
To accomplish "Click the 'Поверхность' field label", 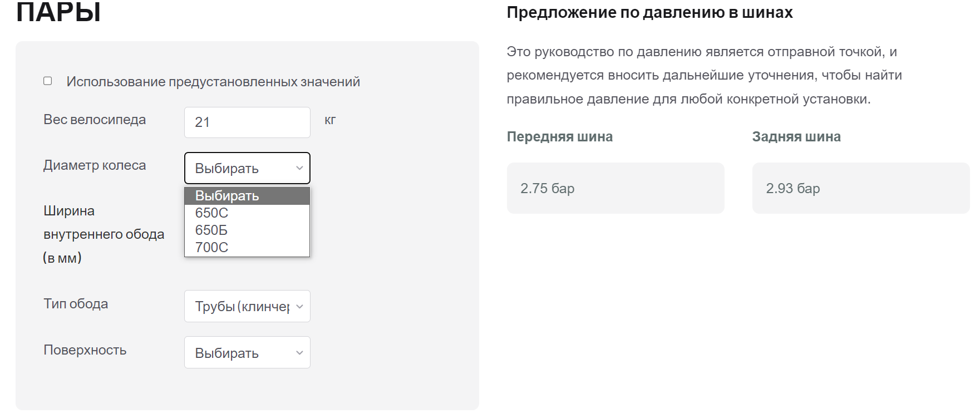I will point(85,350).
